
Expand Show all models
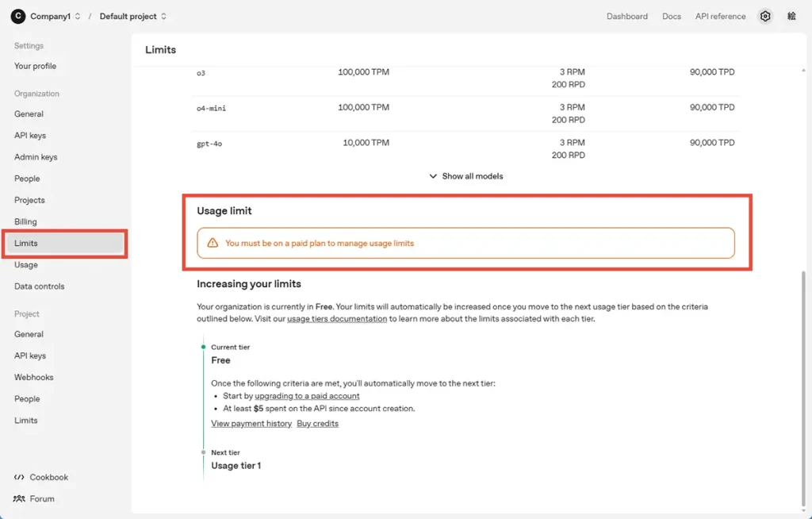466,176
